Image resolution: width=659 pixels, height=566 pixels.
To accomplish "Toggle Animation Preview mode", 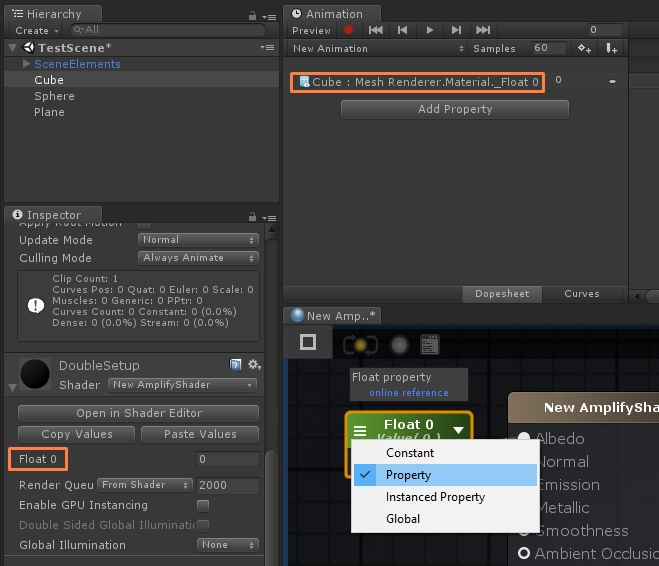I will pos(311,30).
